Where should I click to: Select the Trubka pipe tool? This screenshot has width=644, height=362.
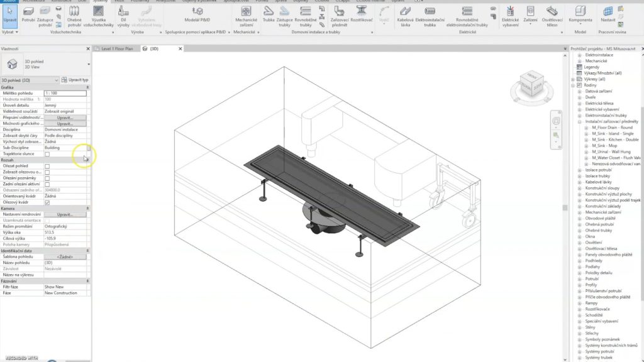point(268,15)
